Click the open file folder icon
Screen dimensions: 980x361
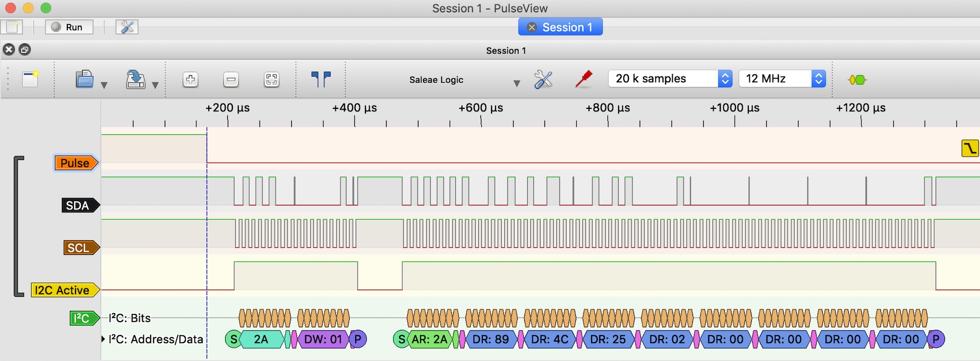(85, 79)
